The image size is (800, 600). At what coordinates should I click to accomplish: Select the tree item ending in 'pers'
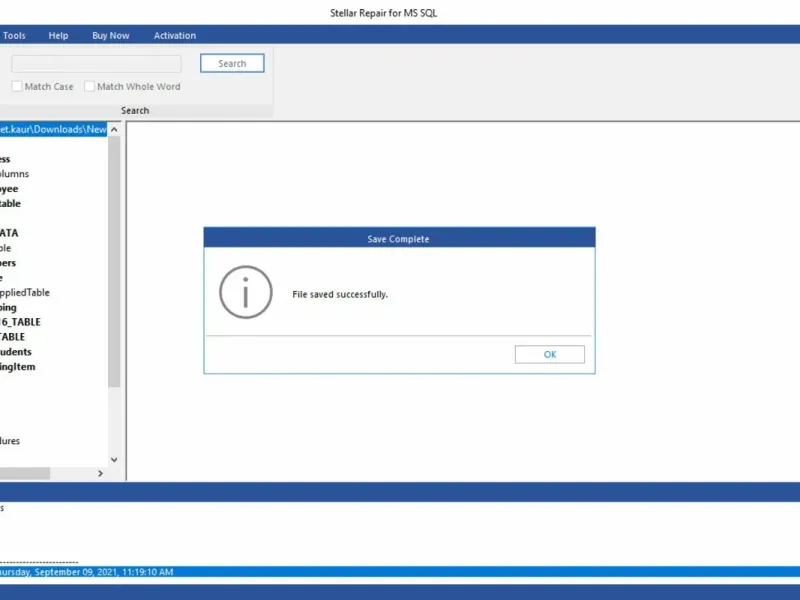(8, 263)
